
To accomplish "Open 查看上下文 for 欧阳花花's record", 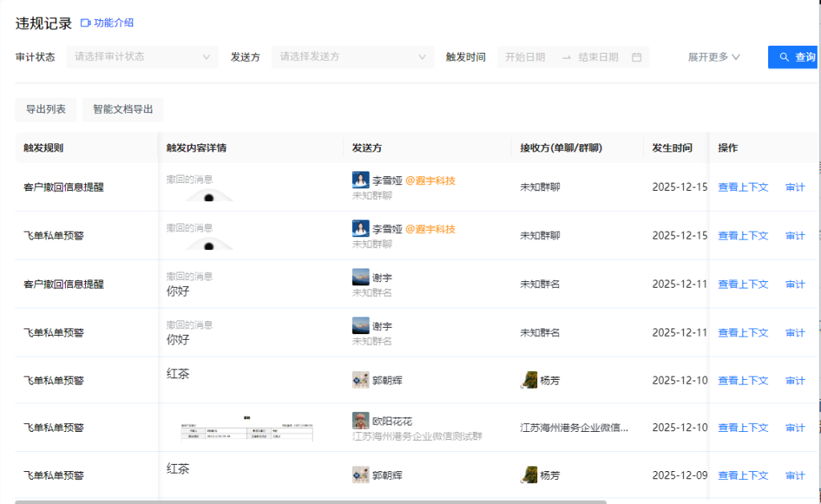I will tap(742, 428).
